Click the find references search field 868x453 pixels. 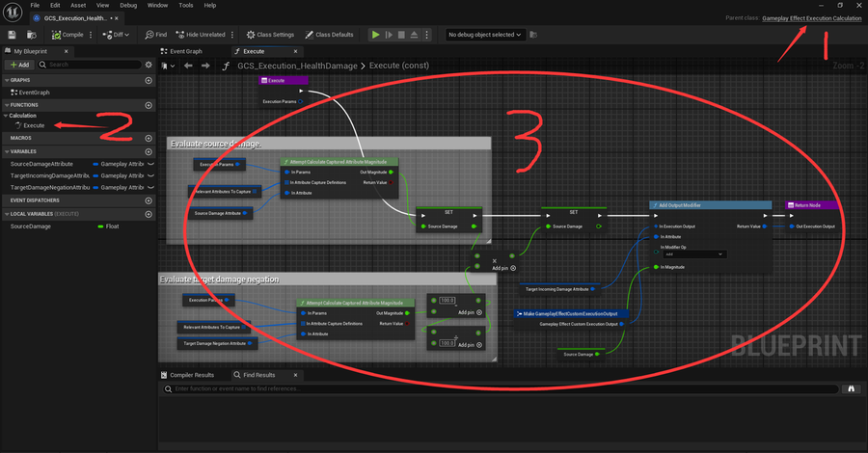coord(501,389)
